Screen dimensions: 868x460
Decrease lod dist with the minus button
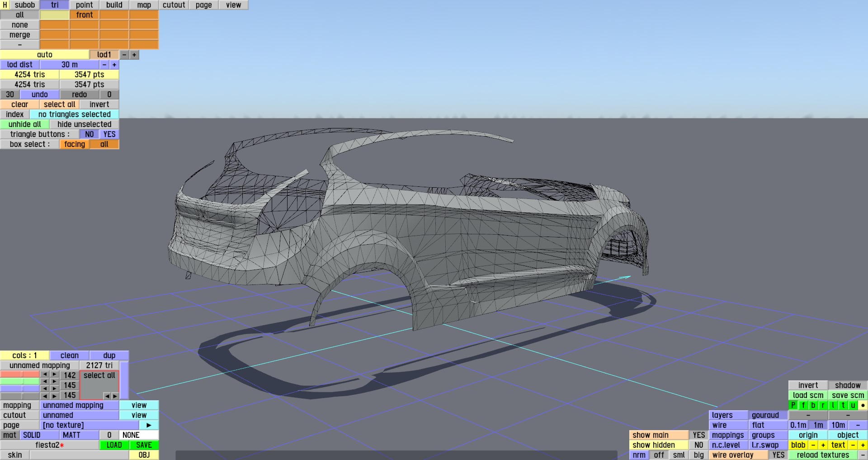[x=104, y=65]
